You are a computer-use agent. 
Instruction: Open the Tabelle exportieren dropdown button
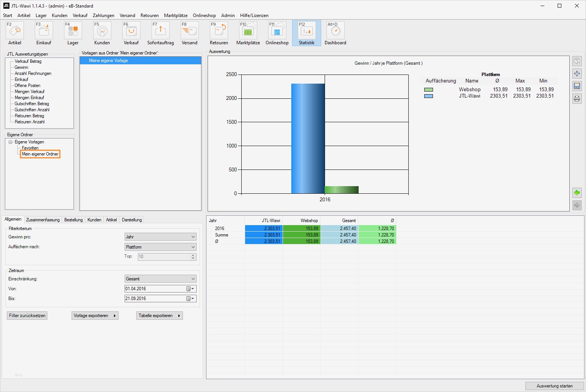point(159,316)
